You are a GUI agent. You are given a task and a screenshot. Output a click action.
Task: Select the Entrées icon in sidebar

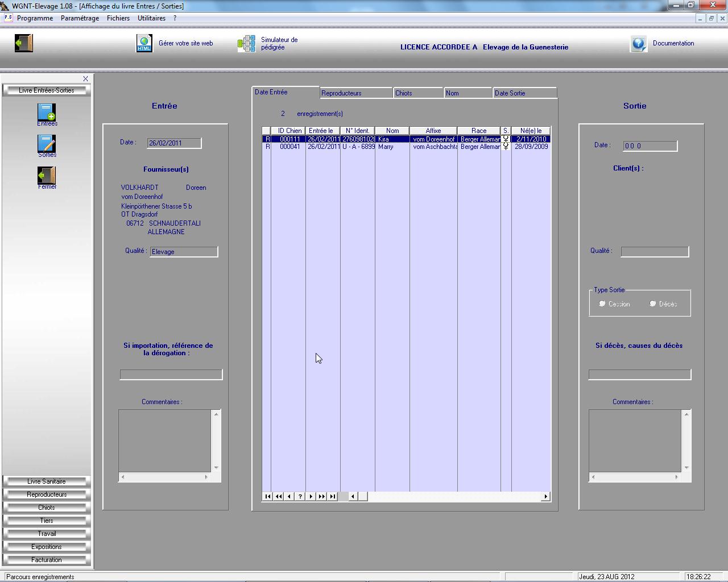pyautogui.click(x=47, y=113)
